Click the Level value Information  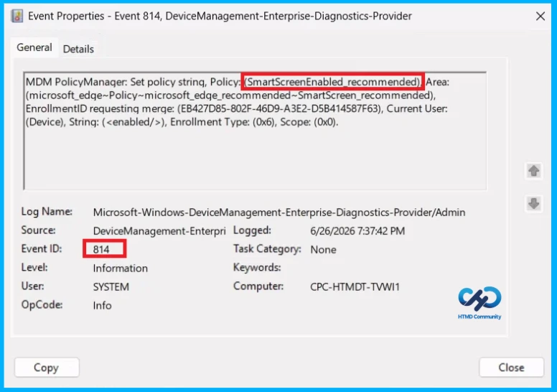[121, 269]
